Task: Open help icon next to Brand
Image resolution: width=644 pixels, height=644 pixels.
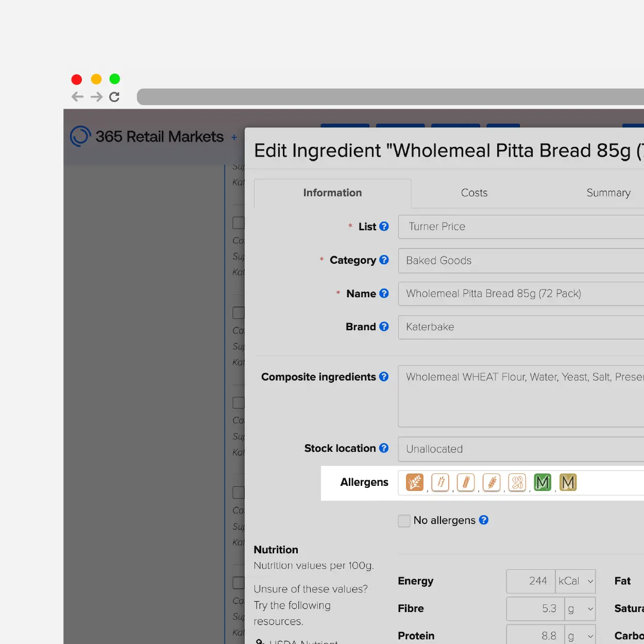Action: [x=384, y=326]
